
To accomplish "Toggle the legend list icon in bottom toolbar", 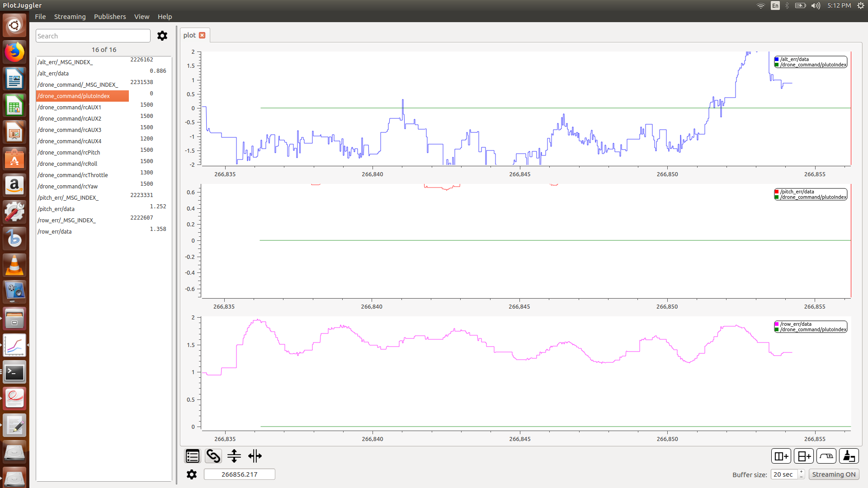I will (x=193, y=456).
